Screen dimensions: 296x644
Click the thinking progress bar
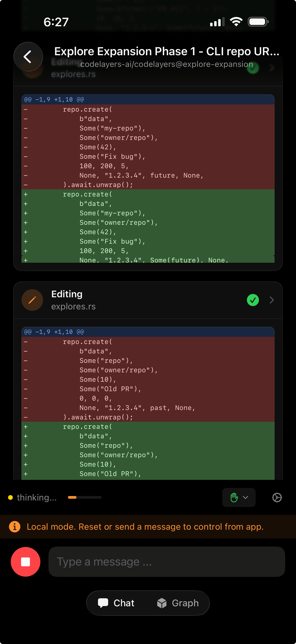pyautogui.click(x=85, y=497)
